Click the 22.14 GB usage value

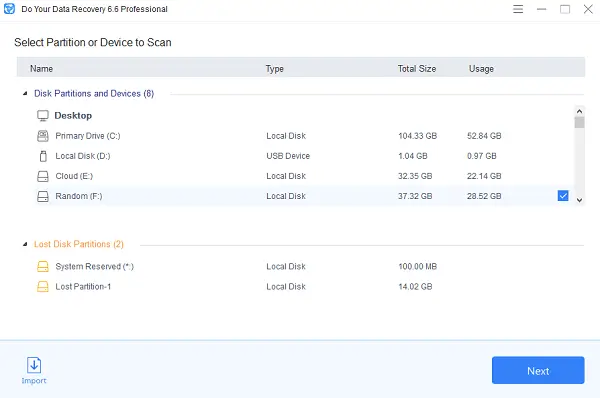[484, 176]
